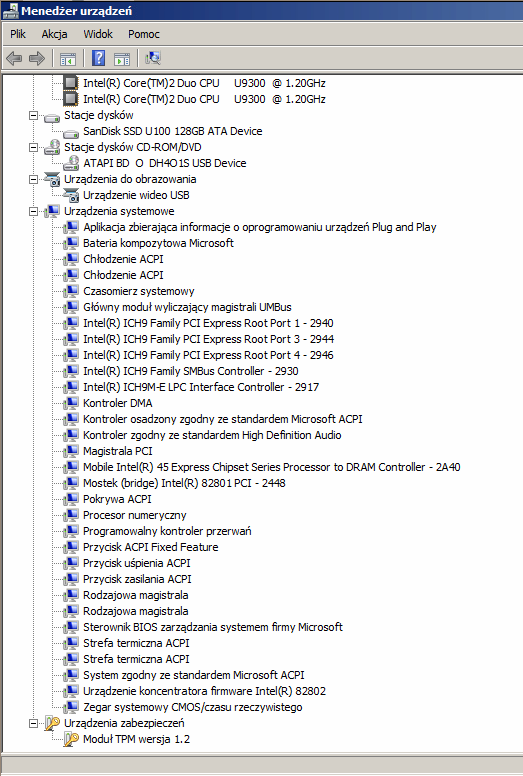Image resolution: width=523 pixels, height=776 pixels.
Task: Collapse the Urządzenia systemowe node
Action: 33,211
